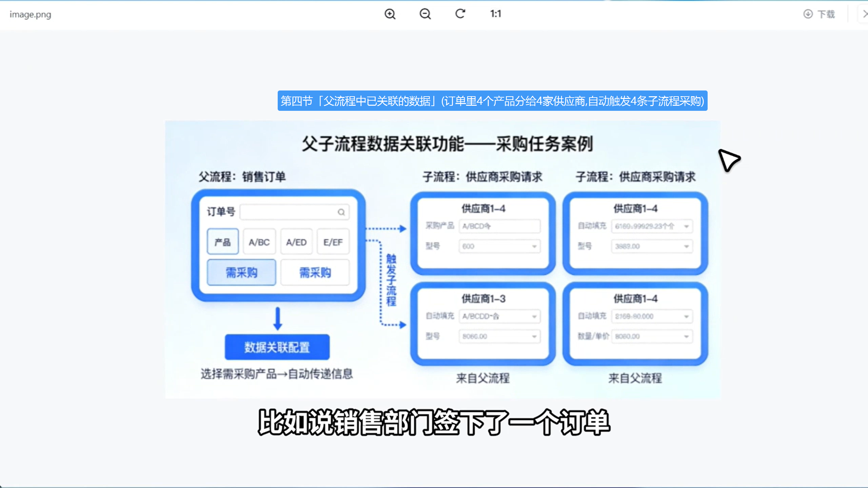This screenshot has width=868, height=488.
Task: Select the A/BC product cell
Action: pyautogui.click(x=259, y=242)
